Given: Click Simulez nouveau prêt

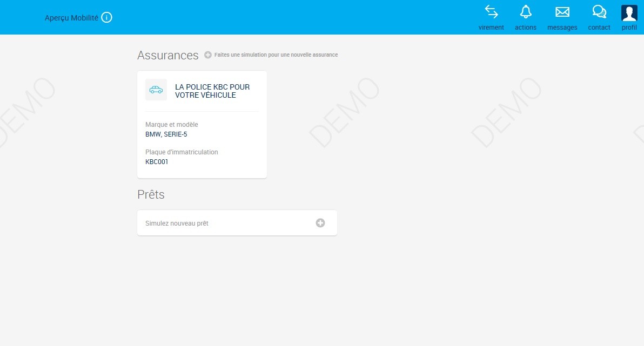Looking at the screenshot, I should click(176, 223).
